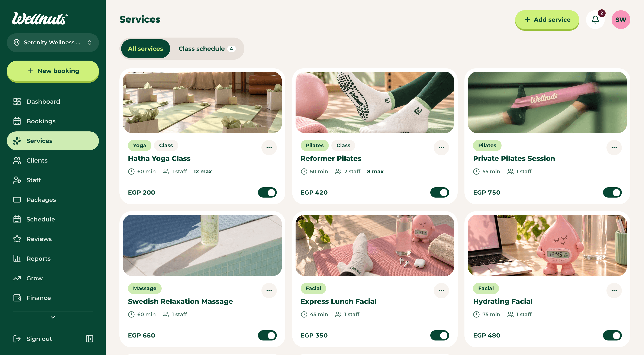This screenshot has height=355, width=644.
Task: Open options menu for Reformer Pilates
Action: (x=441, y=148)
